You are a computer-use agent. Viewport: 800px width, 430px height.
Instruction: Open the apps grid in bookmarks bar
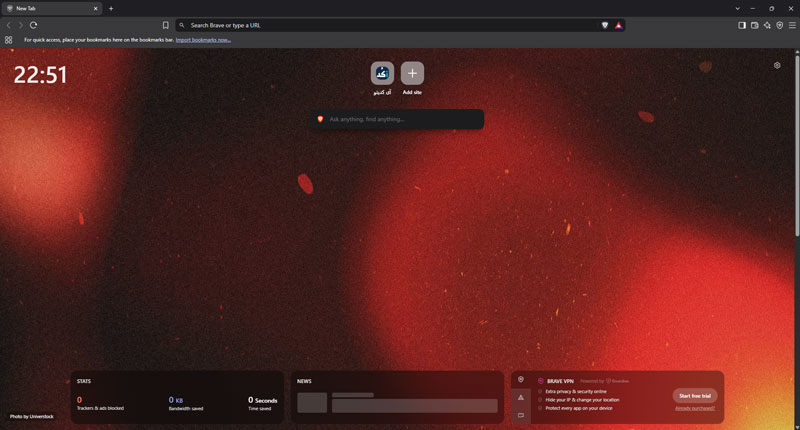click(9, 40)
